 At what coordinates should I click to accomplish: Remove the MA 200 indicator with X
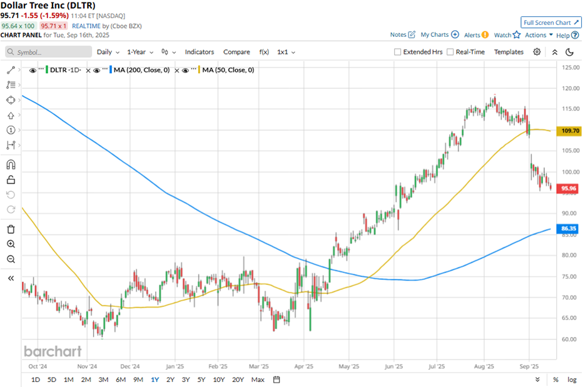176,71
